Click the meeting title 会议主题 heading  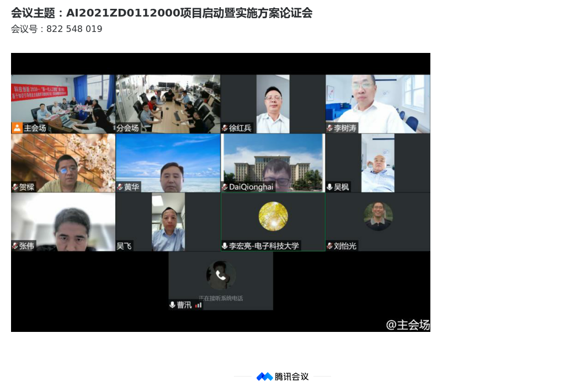pos(162,13)
